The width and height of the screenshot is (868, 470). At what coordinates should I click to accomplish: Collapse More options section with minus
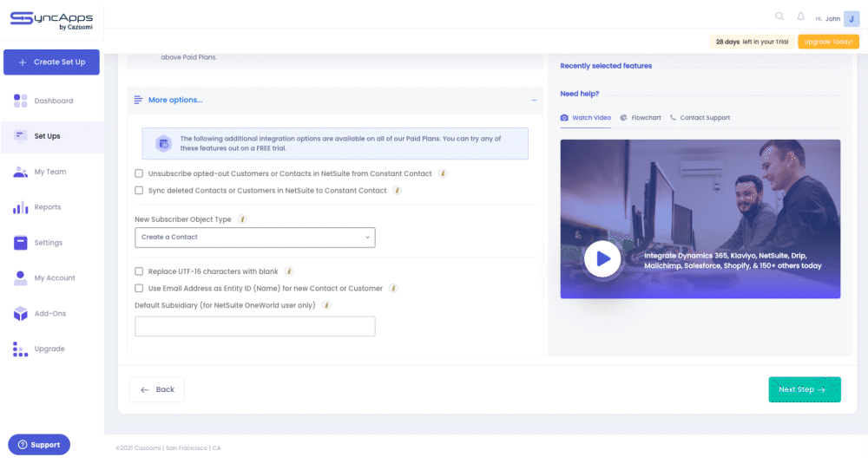(534, 101)
